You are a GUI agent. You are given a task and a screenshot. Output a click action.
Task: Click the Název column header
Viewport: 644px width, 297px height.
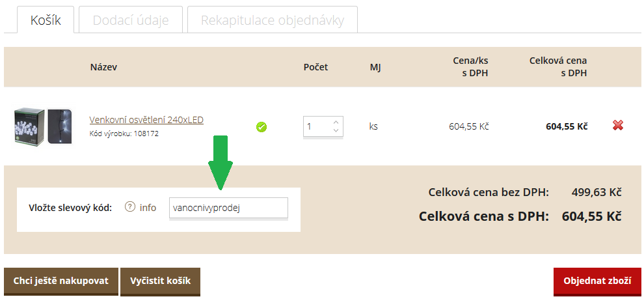(x=103, y=66)
